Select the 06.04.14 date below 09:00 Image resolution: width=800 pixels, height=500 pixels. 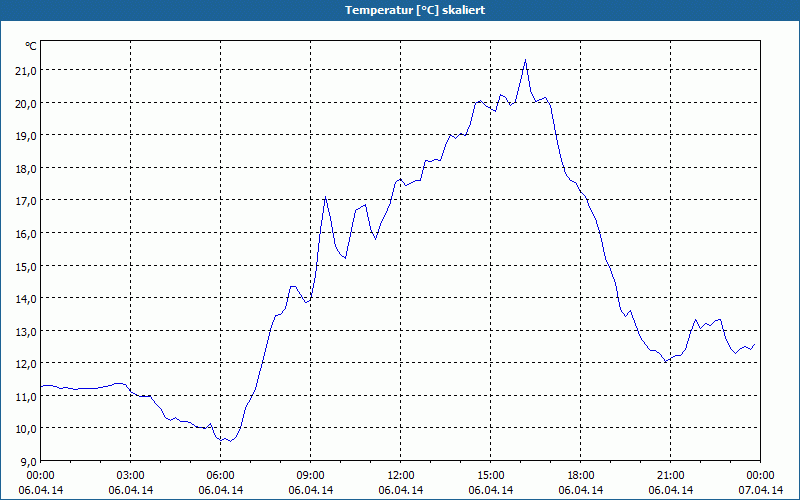[x=311, y=490]
